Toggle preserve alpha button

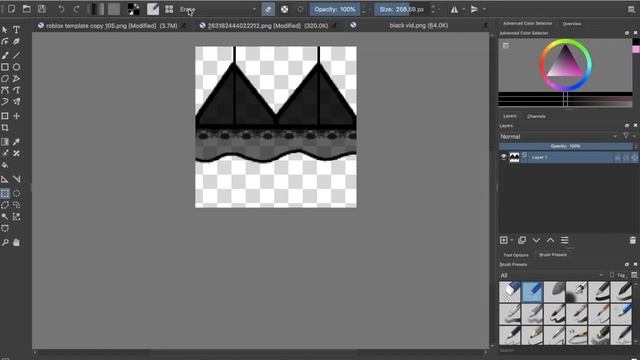[x=284, y=9]
